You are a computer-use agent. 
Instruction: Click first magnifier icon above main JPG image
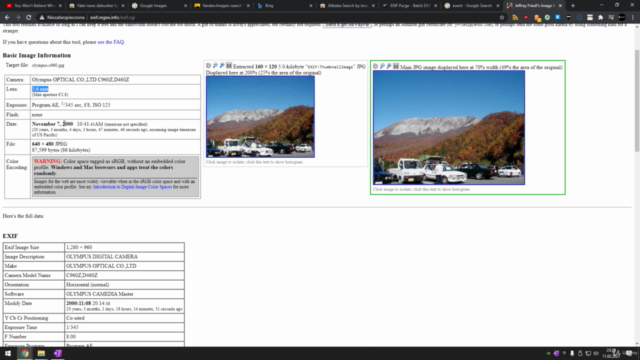pos(382,66)
